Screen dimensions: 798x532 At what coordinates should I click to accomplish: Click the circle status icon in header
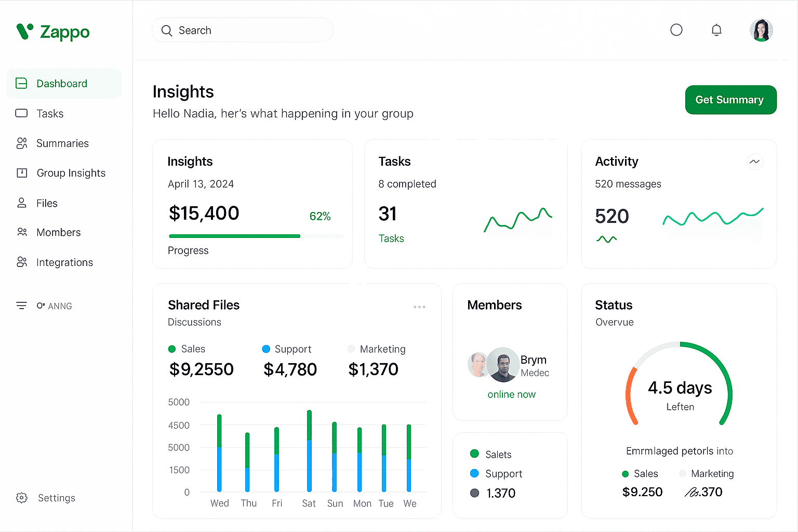[x=676, y=30]
